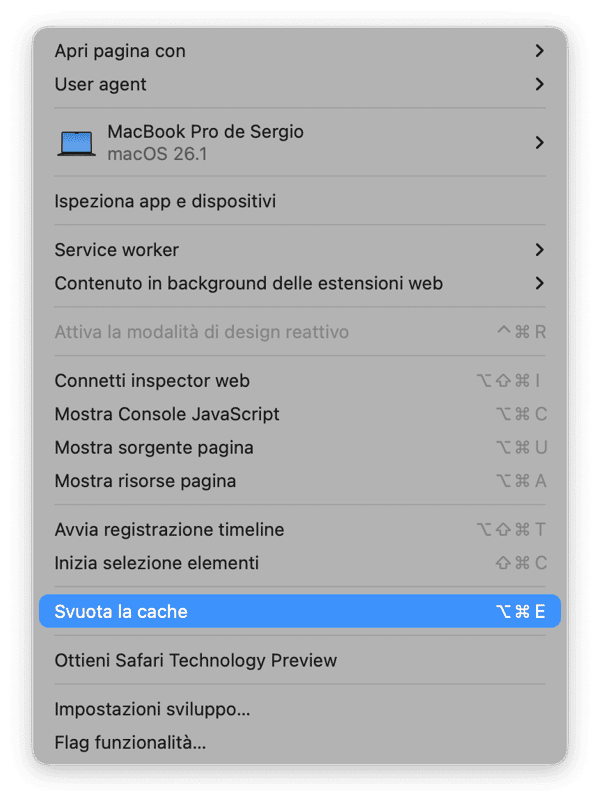Expand the Apri pagina con submenu arrow
Image resolution: width=600 pixels, height=803 pixels.
click(539, 51)
